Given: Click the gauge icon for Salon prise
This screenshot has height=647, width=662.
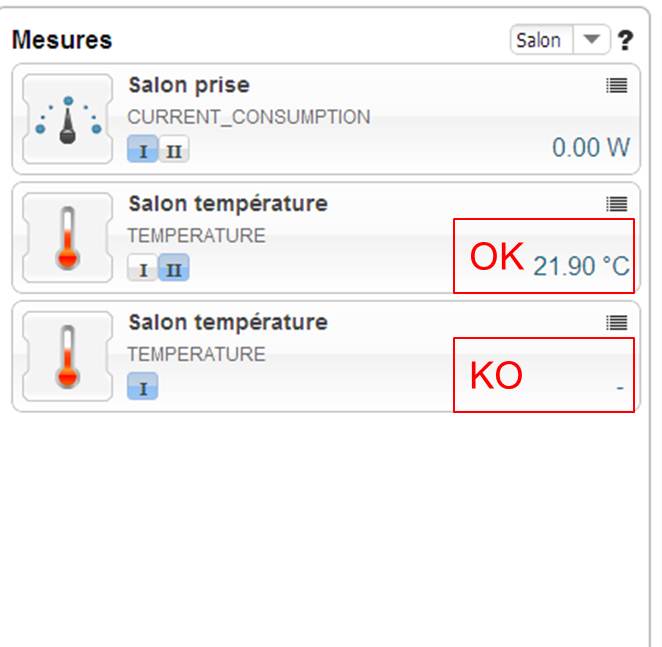Looking at the screenshot, I should [x=67, y=119].
